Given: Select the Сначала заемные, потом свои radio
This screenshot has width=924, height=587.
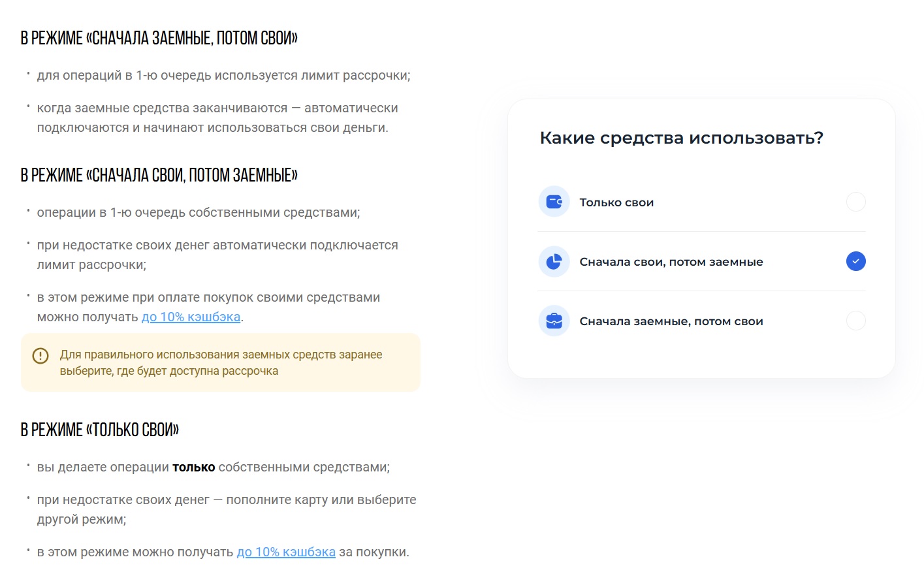Looking at the screenshot, I should pyautogui.click(x=855, y=321).
